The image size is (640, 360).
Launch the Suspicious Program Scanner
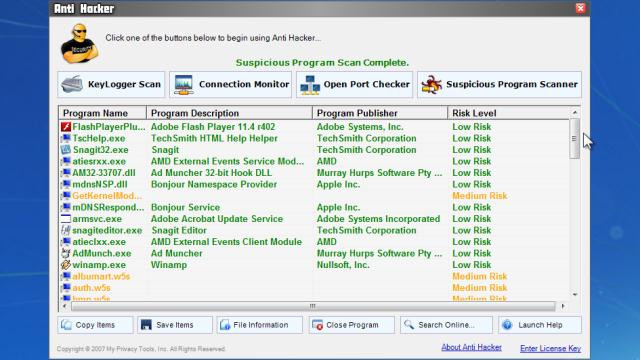(x=499, y=84)
